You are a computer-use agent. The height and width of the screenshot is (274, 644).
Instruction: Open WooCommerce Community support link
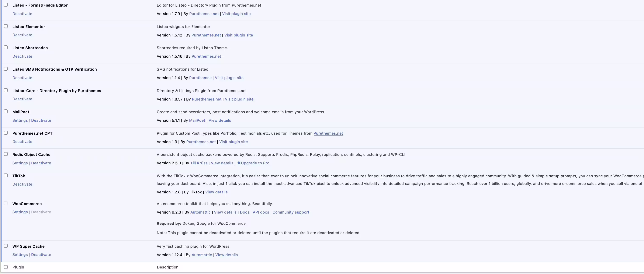tap(291, 212)
